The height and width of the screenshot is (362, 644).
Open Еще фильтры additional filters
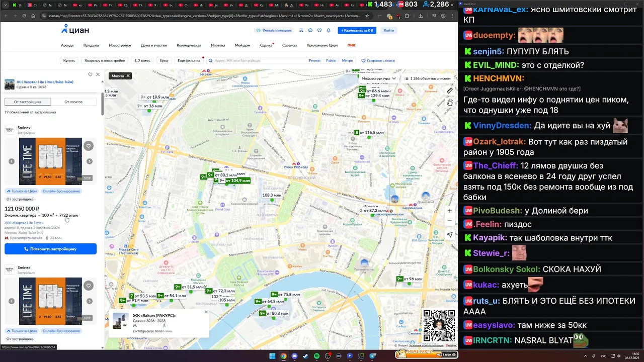(189, 60)
